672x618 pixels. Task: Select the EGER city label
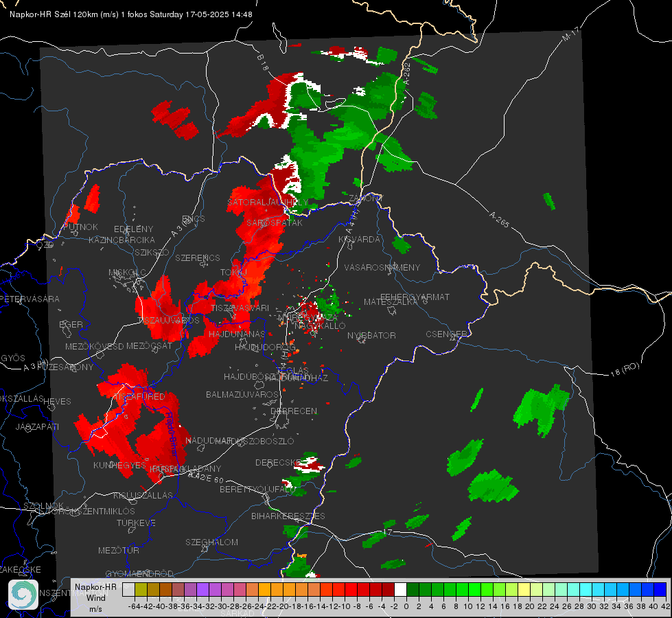click(71, 324)
